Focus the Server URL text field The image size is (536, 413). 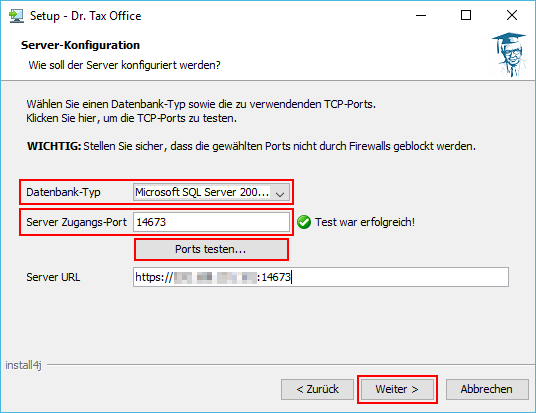321,277
